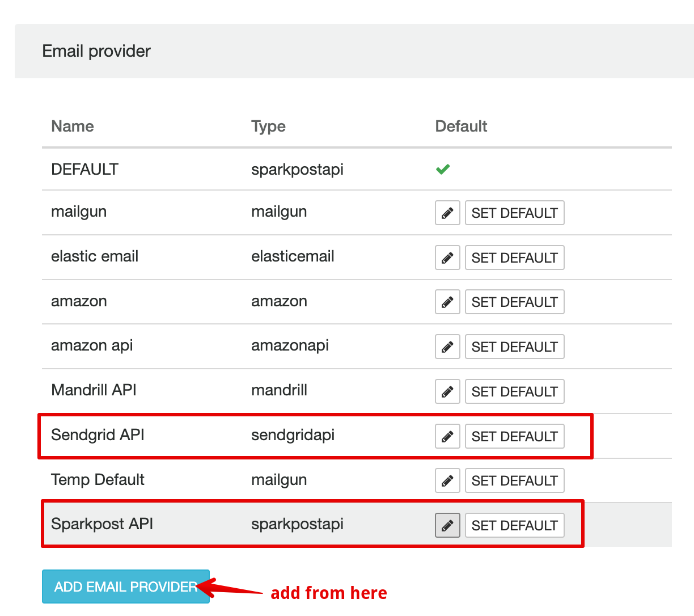Edit the elastic email provider settings
This screenshot has width=694, height=616.
coord(447,258)
